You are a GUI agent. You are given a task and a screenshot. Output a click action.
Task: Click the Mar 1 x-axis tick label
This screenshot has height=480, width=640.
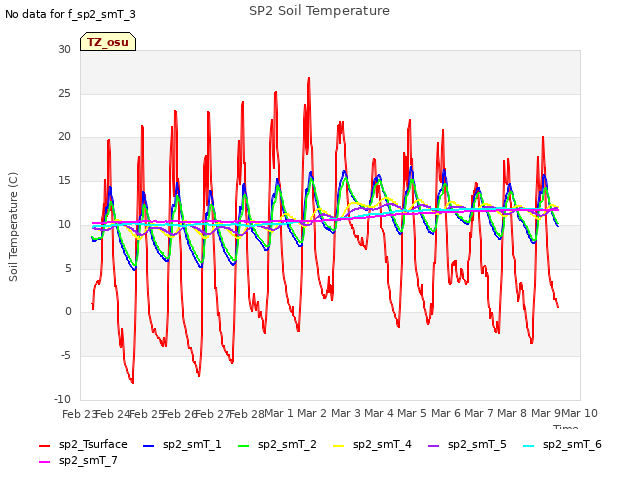coord(279,413)
